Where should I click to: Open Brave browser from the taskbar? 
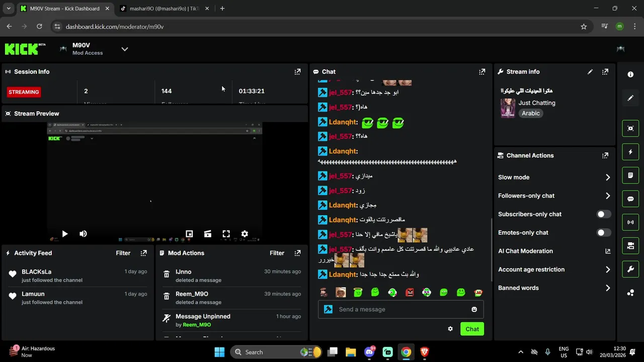pyautogui.click(x=425, y=352)
